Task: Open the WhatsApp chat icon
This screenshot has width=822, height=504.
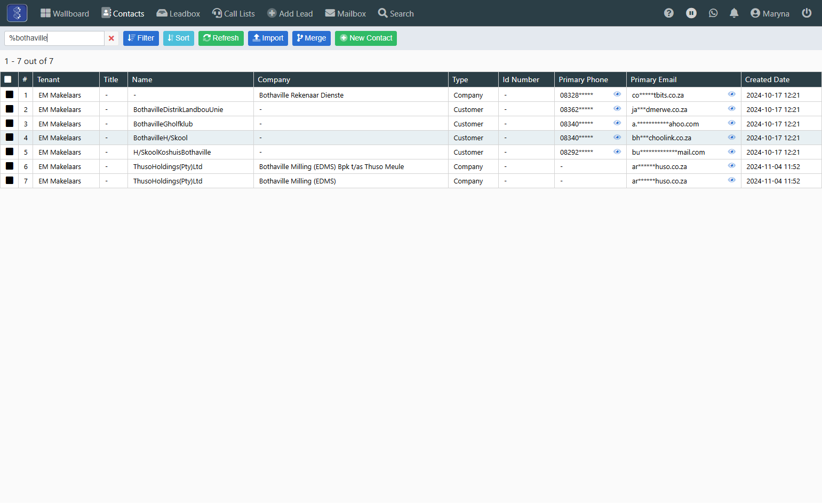Action: tap(713, 13)
